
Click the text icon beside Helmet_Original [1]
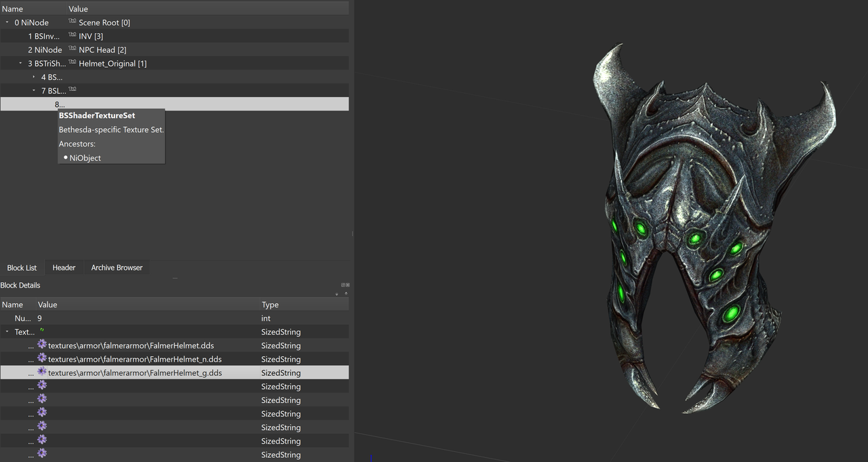coord(73,62)
